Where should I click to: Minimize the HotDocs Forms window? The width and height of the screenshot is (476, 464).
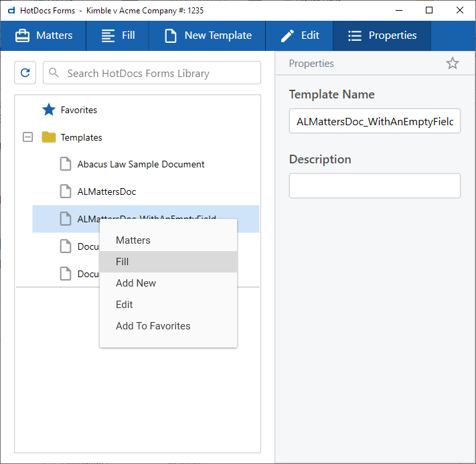point(399,10)
